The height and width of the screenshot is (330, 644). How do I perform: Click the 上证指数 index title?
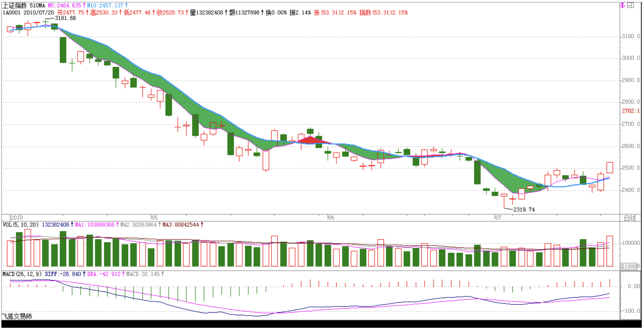[x=15, y=5]
